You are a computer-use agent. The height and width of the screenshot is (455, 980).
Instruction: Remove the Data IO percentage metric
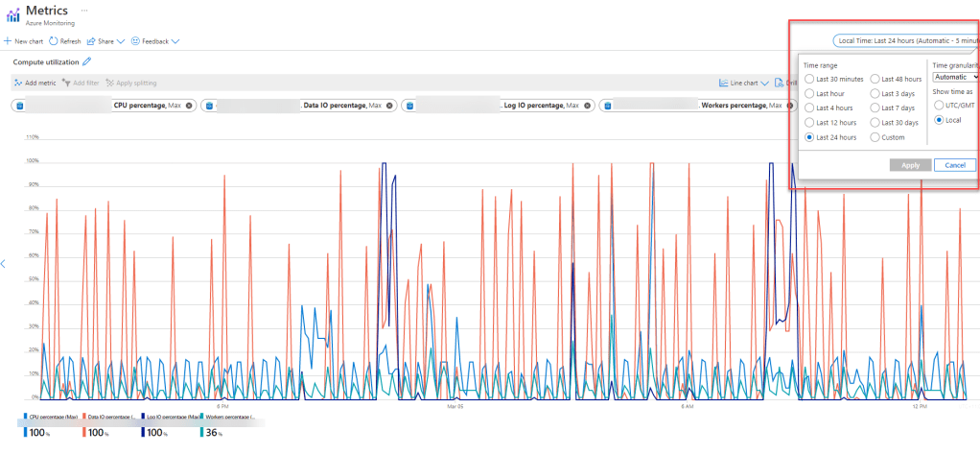point(390,106)
